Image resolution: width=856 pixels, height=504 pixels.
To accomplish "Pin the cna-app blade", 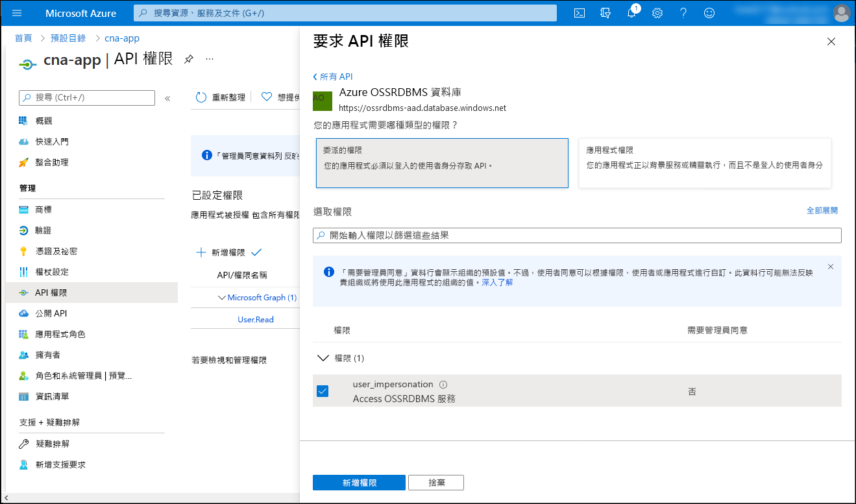I will click(188, 59).
